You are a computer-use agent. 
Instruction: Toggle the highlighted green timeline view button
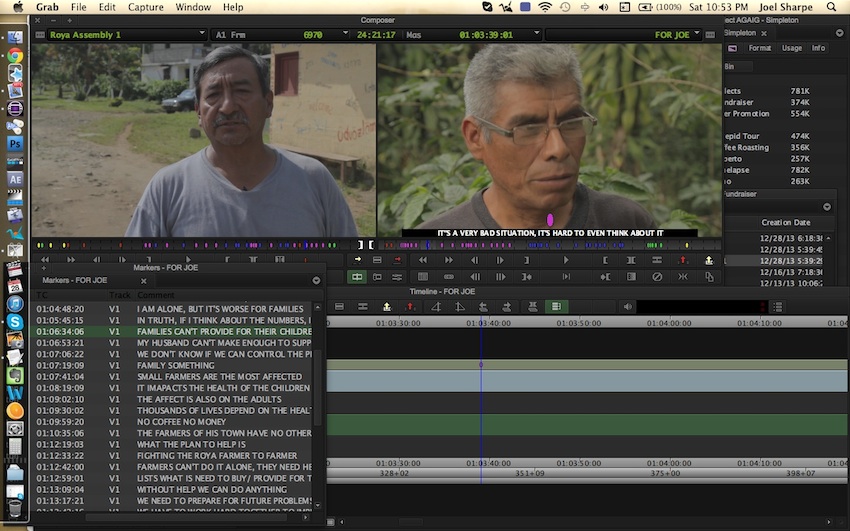557,306
